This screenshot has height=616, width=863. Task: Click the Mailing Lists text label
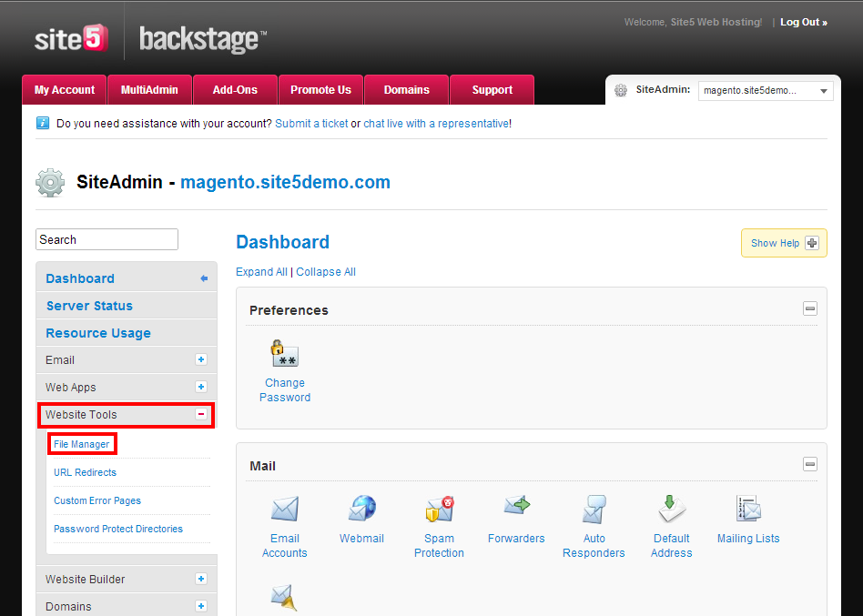point(748,539)
